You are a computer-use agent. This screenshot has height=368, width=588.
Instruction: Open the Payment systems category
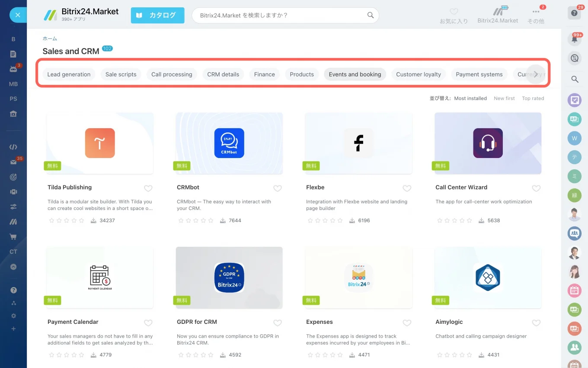point(479,74)
